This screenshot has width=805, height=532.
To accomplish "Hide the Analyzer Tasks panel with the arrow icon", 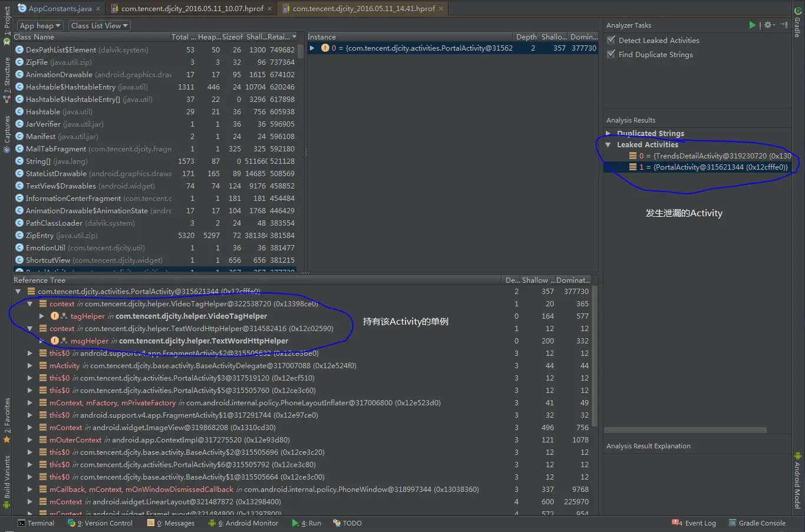I will tap(784, 25).
